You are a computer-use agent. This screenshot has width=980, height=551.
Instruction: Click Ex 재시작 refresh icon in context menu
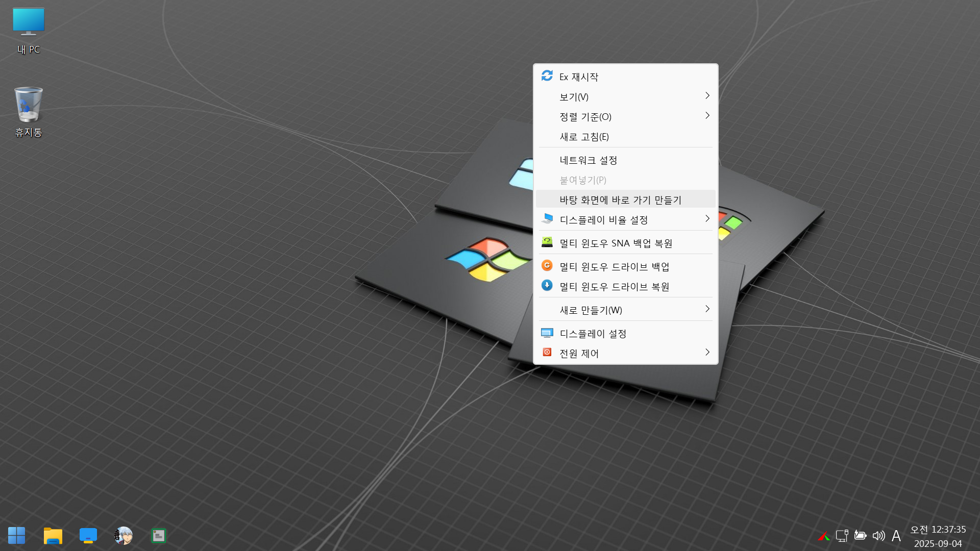point(547,76)
